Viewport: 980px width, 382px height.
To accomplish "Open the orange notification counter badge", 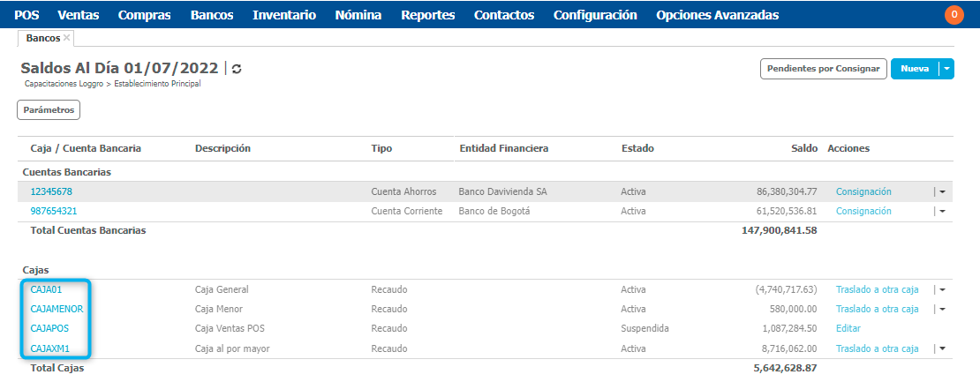I will pos(954,15).
